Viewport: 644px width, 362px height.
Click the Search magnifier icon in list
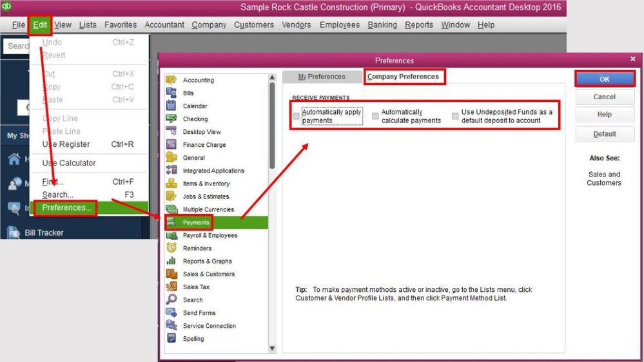click(x=171, y=300)
